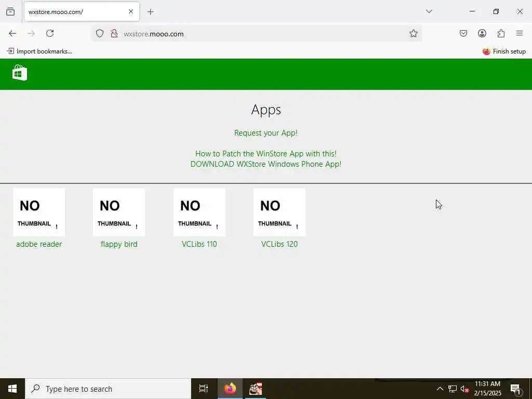The width and height of the screenshot is (532, 399).
Task: Bookmark this page with the star
Action: coord(413,33)
